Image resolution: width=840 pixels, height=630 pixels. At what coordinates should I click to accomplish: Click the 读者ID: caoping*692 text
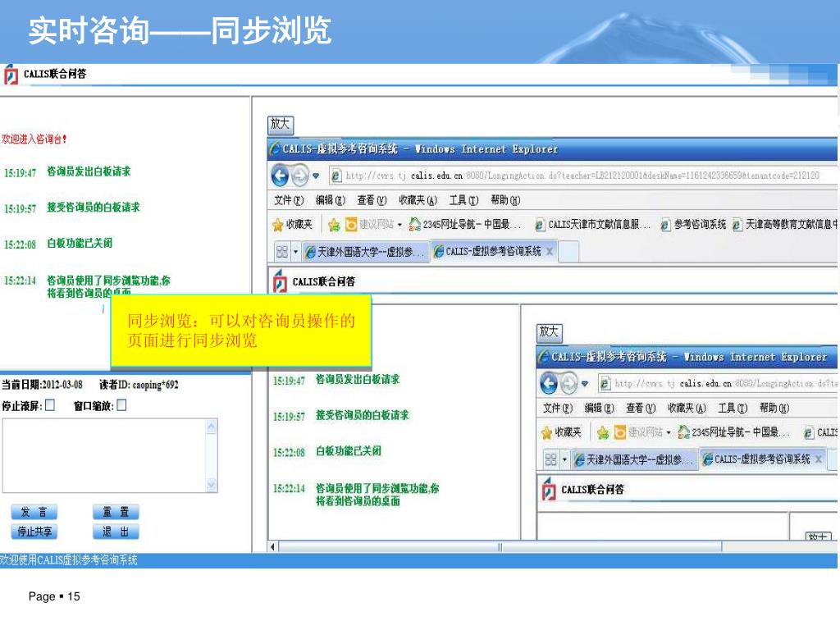point(139,385)
